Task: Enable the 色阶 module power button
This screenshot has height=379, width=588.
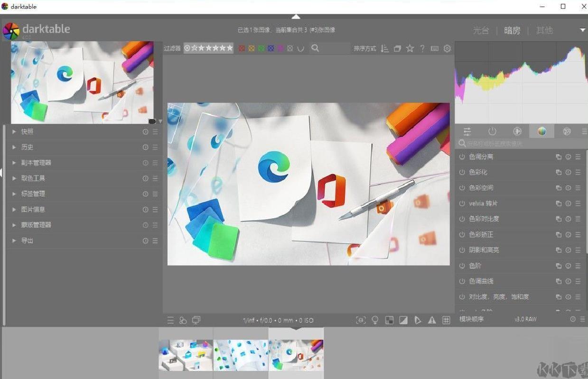Action: pyautogui.click(x=462, y=266)
